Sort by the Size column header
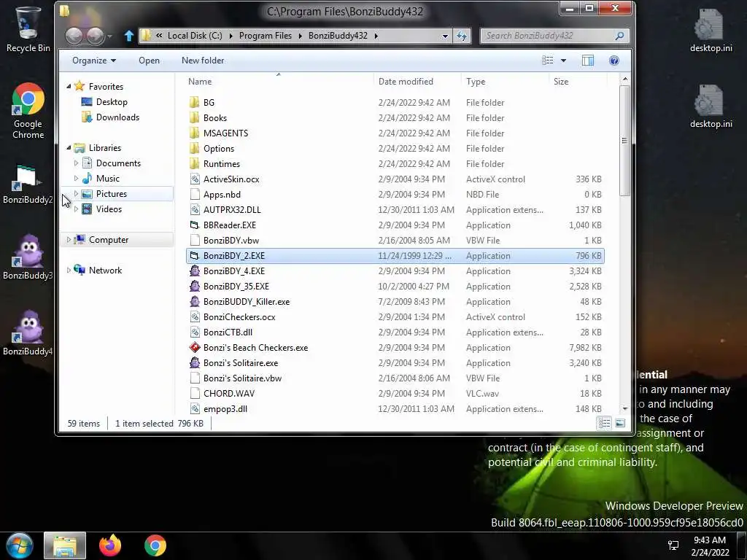Viewport: 747px width, 560px height. coord(578,82)
